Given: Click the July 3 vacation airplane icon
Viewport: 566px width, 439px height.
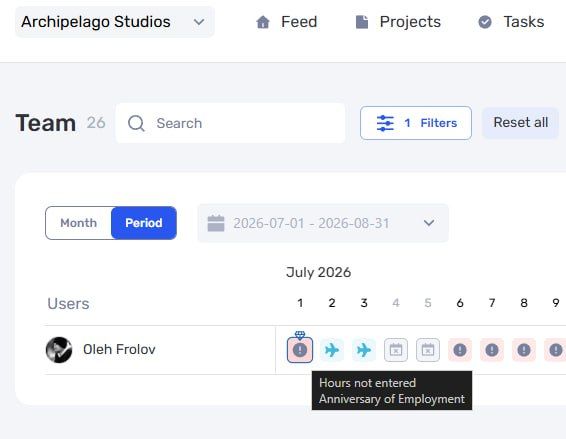Looking at the screenshot, I should coord(364,350).
